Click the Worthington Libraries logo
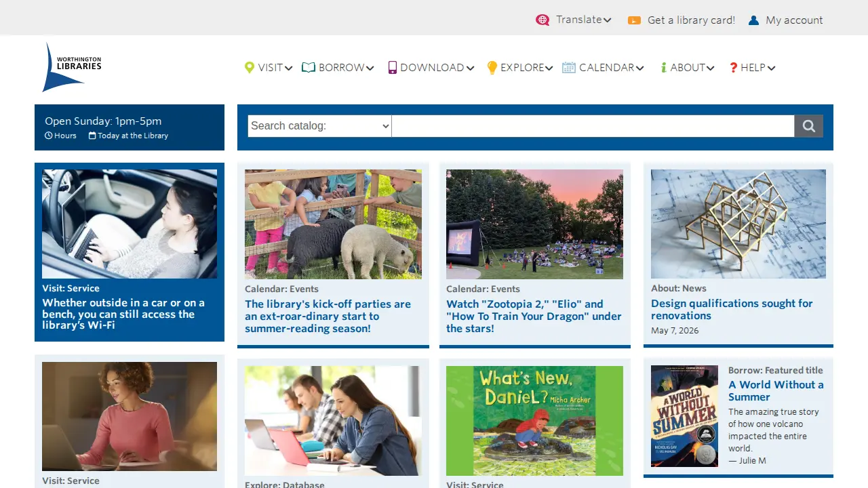The height and width of the screenshot is (488, 868). tap(72, 67)
